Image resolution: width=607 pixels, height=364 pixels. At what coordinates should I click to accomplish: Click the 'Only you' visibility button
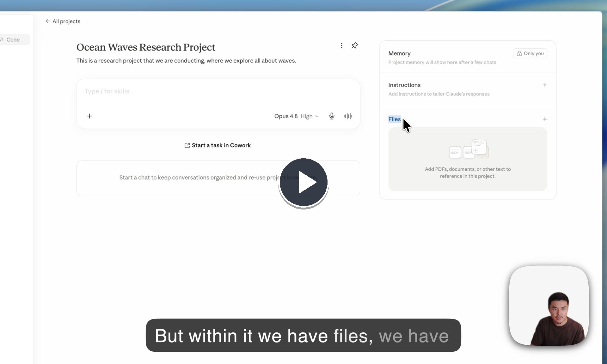[530, 53]
